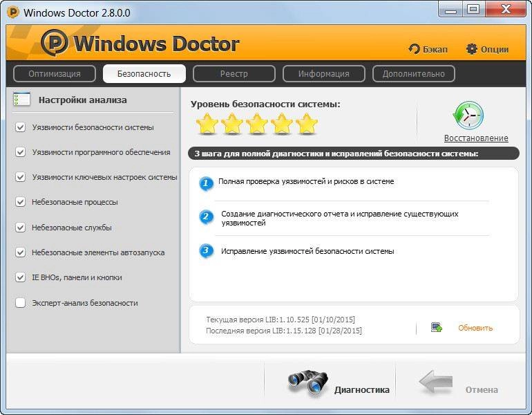
Task: Click the first security level star
Action: (x=207, y=124)
